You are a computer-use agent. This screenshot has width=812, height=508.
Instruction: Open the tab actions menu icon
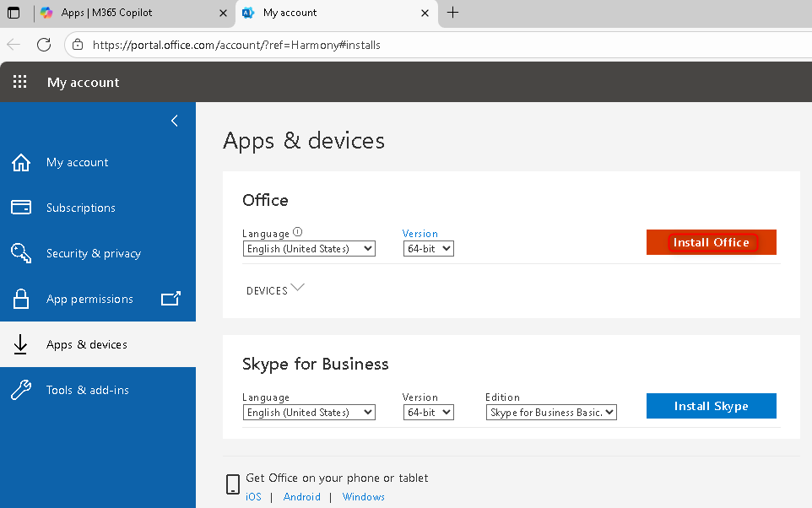coord(14,13)
